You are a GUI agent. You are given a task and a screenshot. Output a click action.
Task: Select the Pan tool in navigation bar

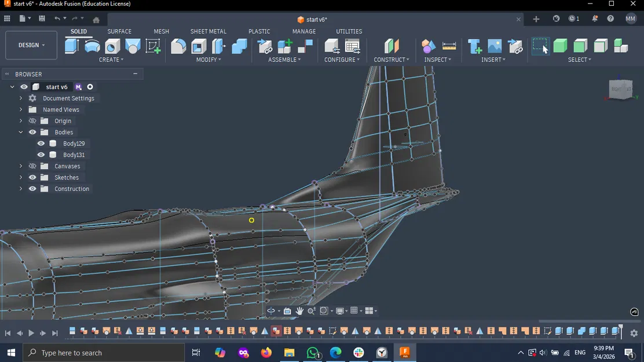pos(299,311)
